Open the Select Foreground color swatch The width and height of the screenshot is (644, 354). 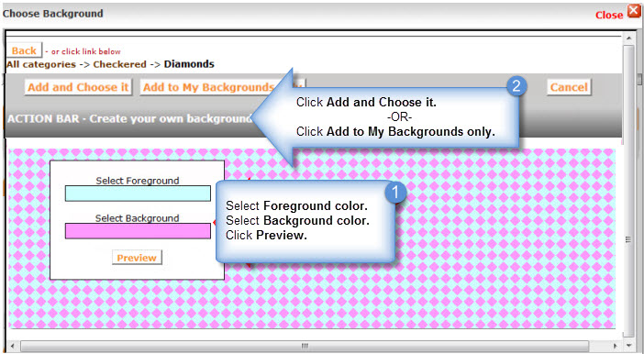[x=138, y=194]
